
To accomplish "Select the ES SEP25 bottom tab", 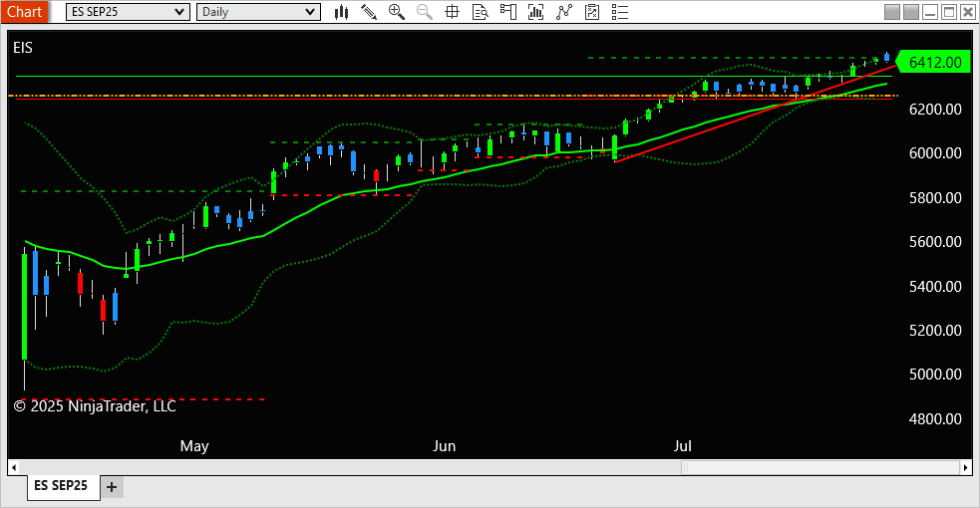I will 63,486.
